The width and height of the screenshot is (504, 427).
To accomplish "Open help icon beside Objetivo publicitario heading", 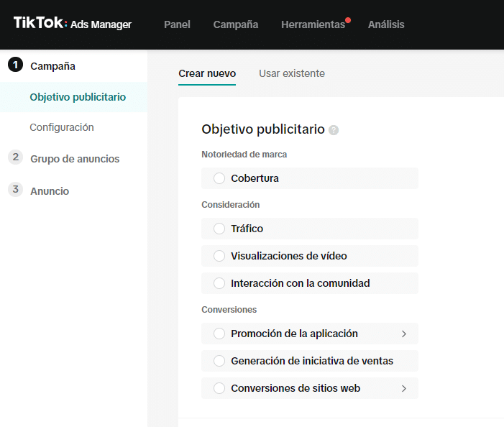I will [334, 130].
